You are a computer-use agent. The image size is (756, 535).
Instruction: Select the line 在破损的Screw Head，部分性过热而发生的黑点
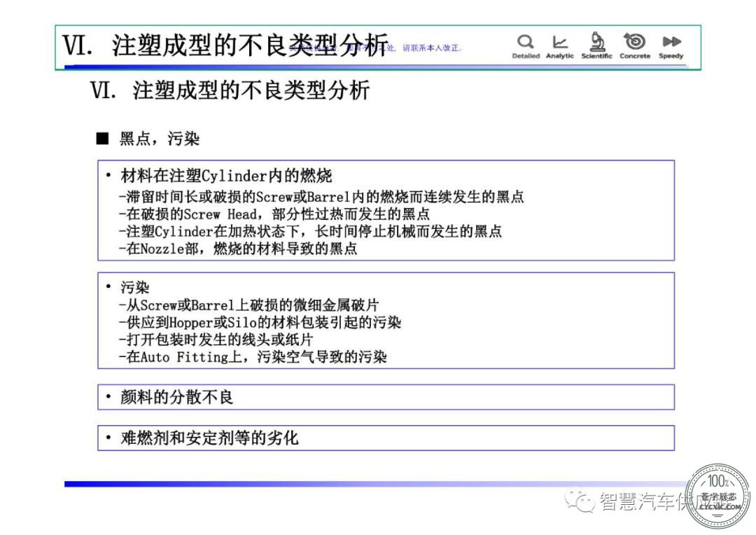point(274,214)
